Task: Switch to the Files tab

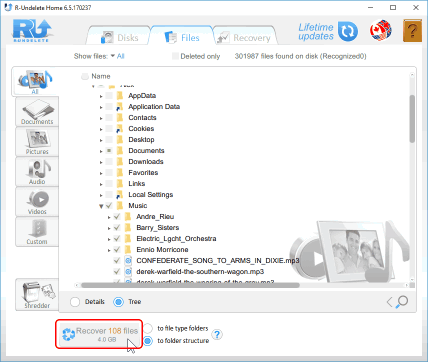Action: pos(182,37)
